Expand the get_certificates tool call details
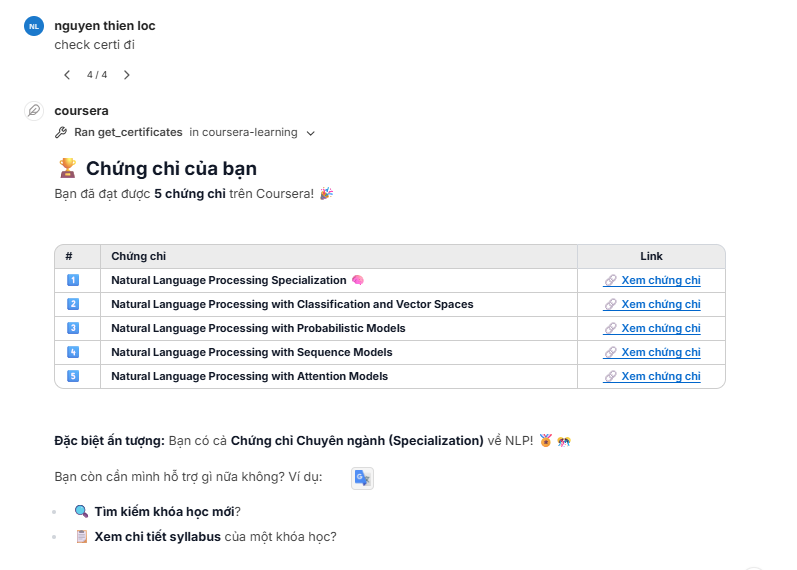This screenshot has width=797, height=570. [x=311, y=133]
